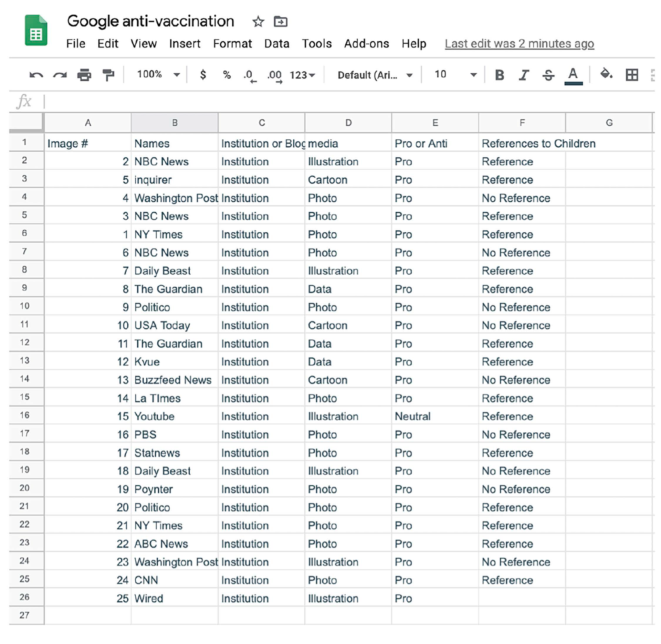Image resolution: width=661 pixels, height=644 pixels.
Task: Click the Google Sheets home logo
Action: (36, 31)
